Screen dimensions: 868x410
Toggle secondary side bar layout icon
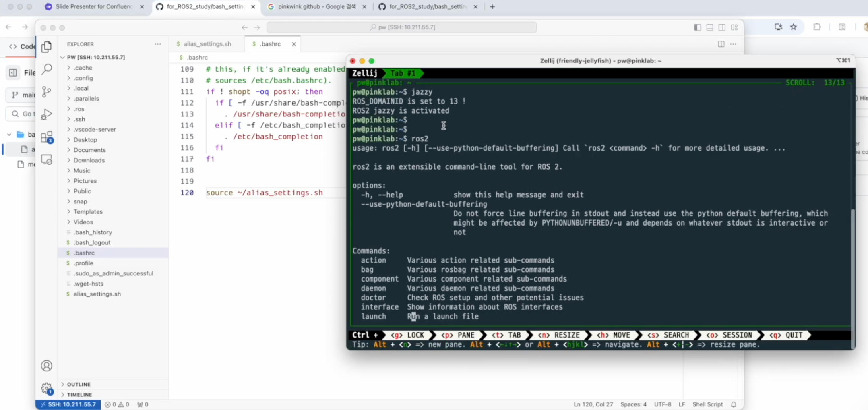(x=722, y=27)
